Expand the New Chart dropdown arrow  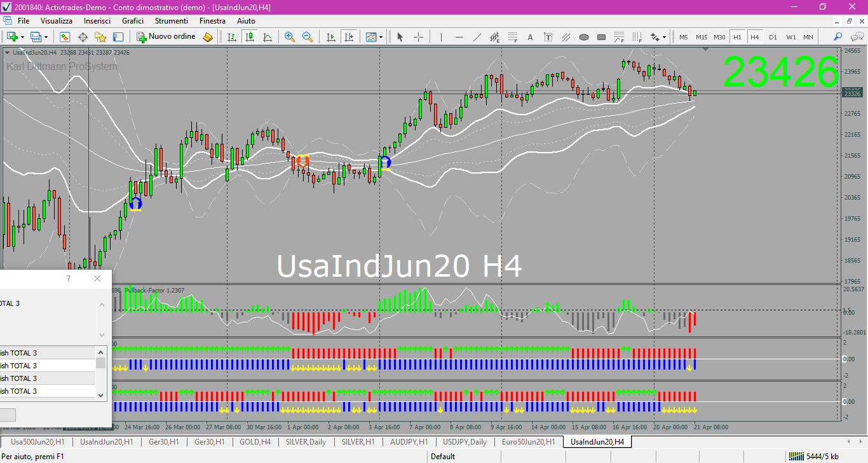coord(22,37)
